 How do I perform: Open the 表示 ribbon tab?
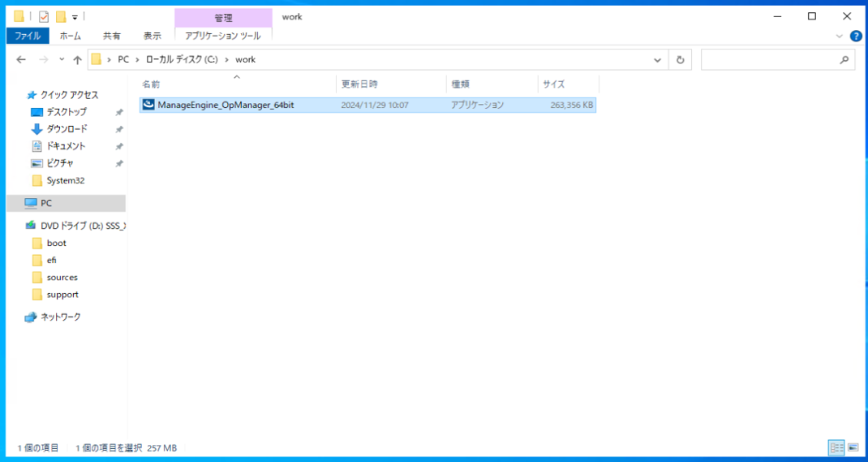tap(153, 36)
